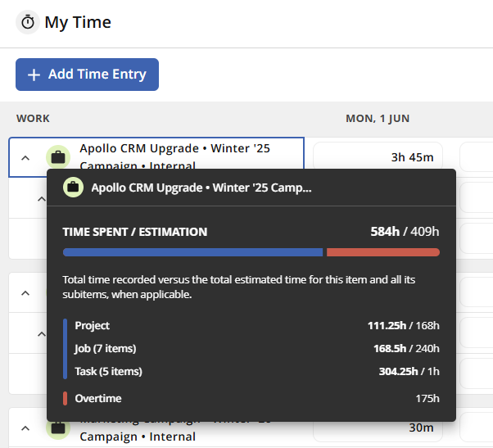The height and width of the screenshot is (448, 493).
Task: Click the MON, 1 JUN column header
Action: [378, 119]
